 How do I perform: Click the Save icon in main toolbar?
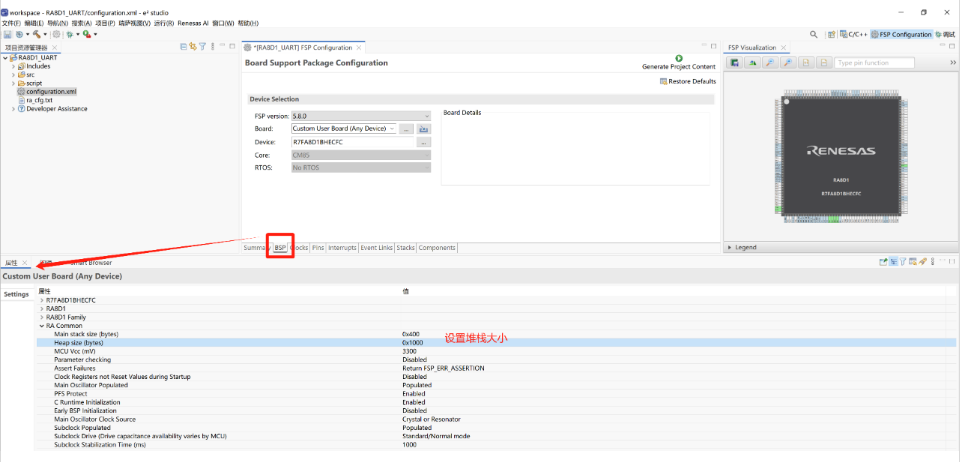coord(7,35)
